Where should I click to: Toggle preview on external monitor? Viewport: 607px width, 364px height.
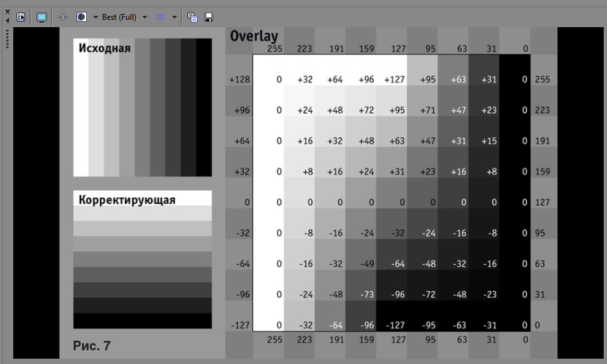[x=42, y=17]
